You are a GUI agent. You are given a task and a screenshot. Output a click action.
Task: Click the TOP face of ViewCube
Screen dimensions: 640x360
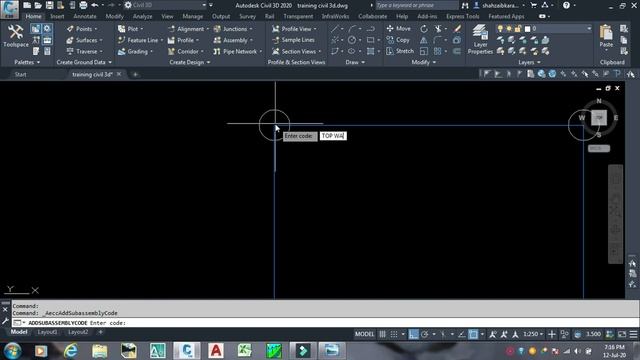click(x=599, y=118)
